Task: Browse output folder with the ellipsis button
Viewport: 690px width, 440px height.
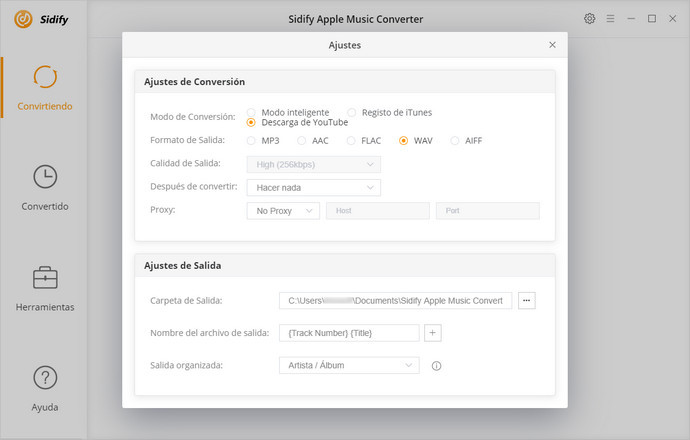Action: pos(526,301)
